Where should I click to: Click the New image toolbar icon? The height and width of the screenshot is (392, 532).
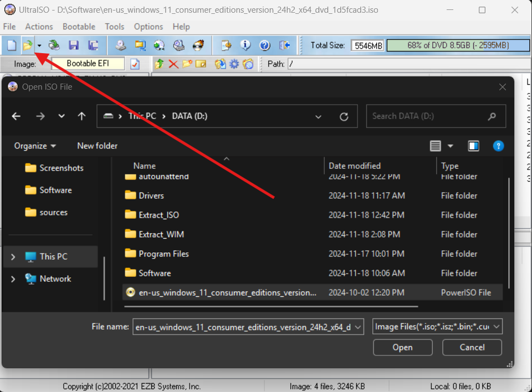(x=12, y=45)
